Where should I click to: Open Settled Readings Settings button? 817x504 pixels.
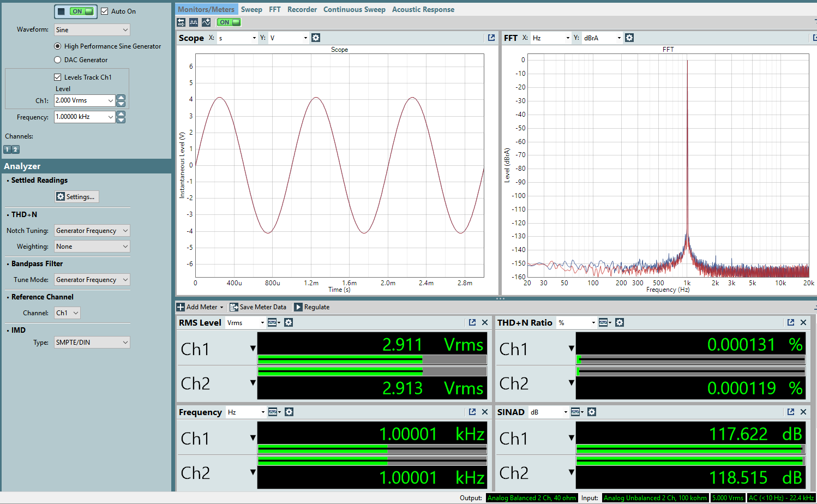point(77,197)
